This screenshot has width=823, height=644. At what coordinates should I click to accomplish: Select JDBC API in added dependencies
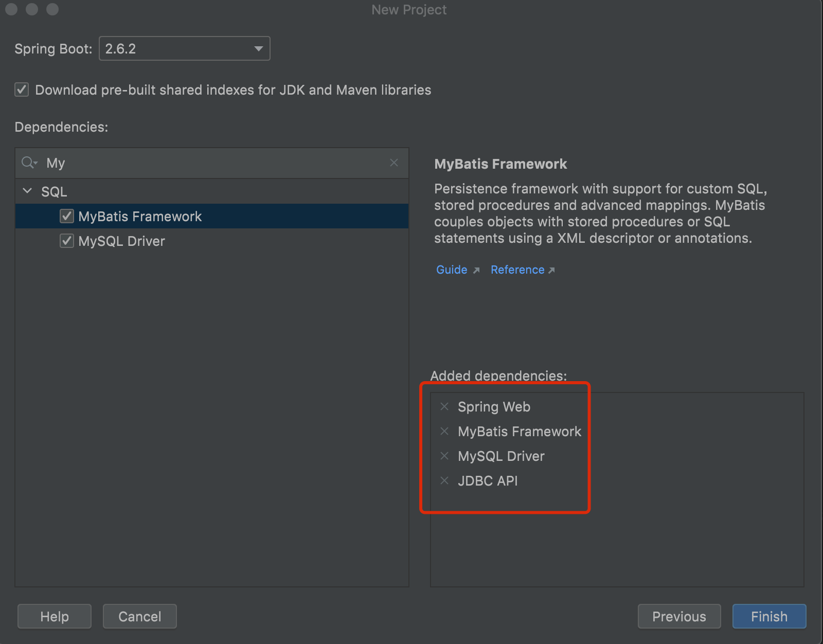488,480
